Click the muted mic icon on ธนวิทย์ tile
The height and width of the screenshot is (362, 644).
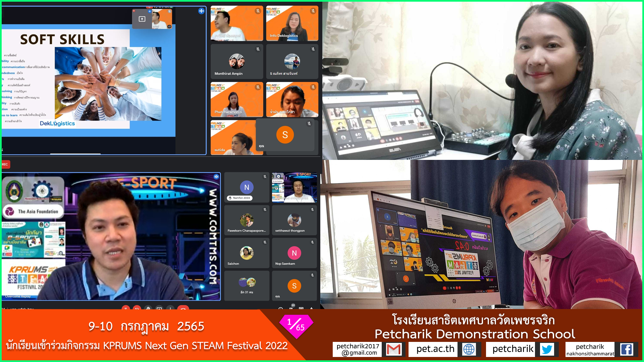coord(258,11)
